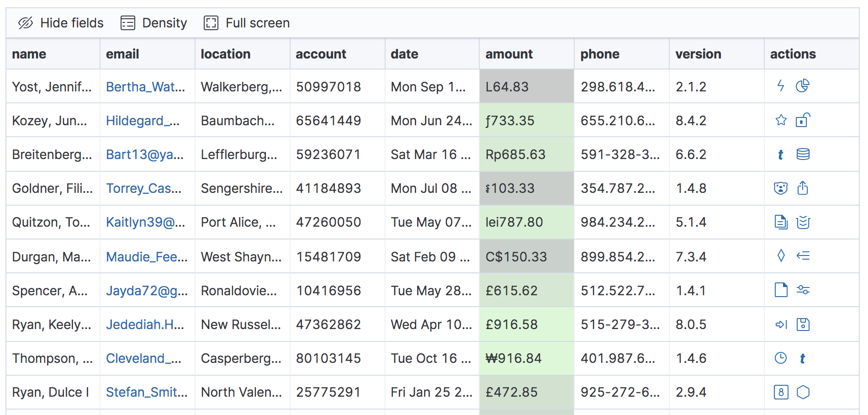
Task: Open the Jedediah.H... email link
Action: [145, 324]
